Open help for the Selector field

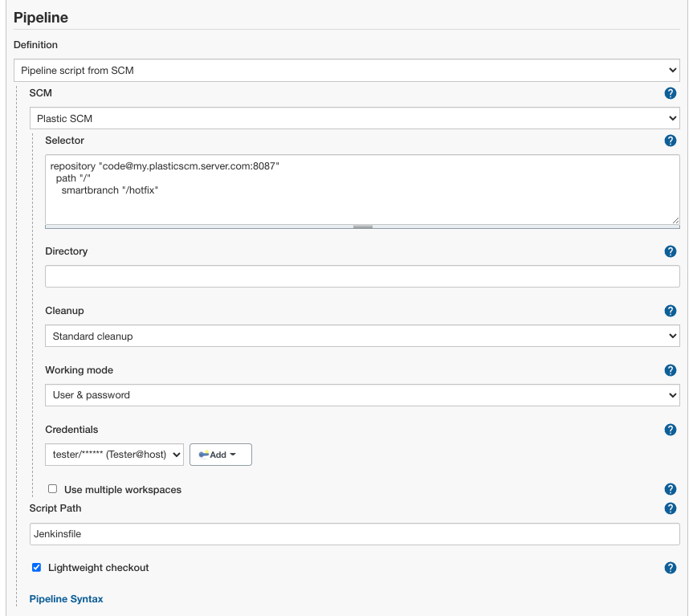[670, 141]
